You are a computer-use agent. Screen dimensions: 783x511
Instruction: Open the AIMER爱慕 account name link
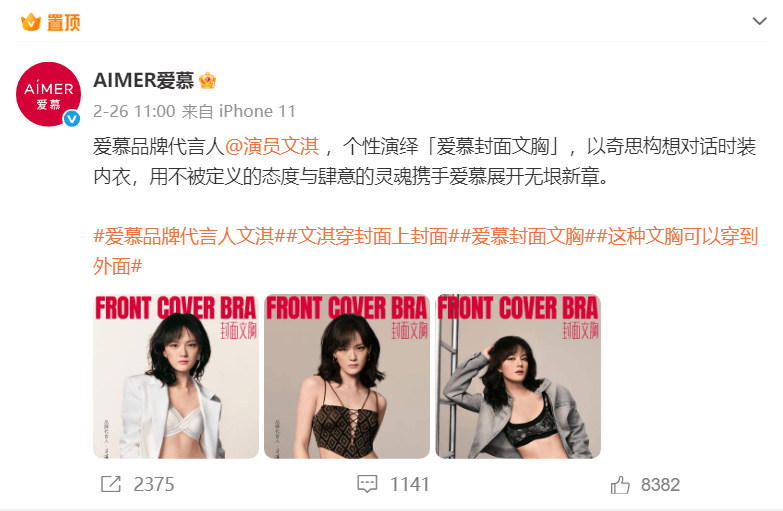coord(143,80)
